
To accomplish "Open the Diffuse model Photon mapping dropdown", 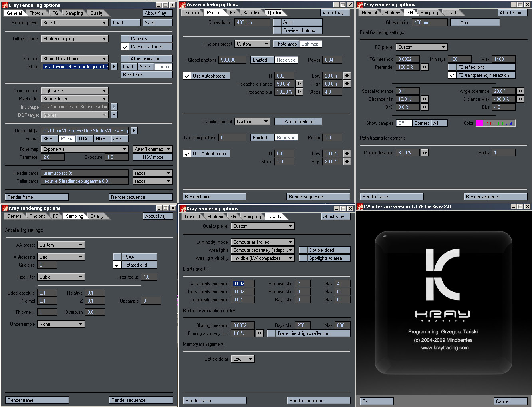I will tap(75, 39).
